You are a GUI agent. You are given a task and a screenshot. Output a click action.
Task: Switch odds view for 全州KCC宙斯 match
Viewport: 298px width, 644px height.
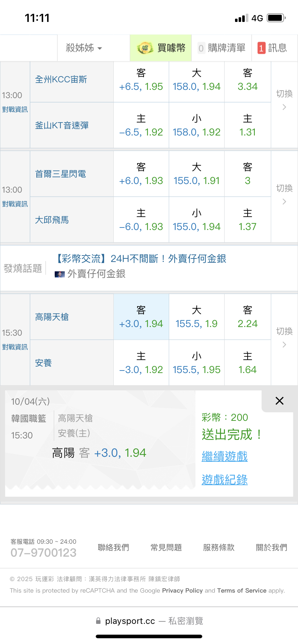pyautogui.click(x=284, y=100)
